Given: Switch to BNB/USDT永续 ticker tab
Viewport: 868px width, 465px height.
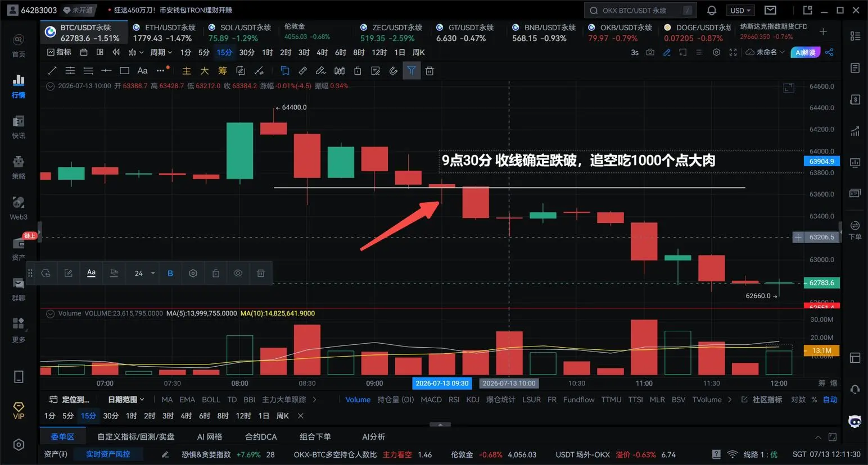Looking at the screenshot, I should click(544, 33).
